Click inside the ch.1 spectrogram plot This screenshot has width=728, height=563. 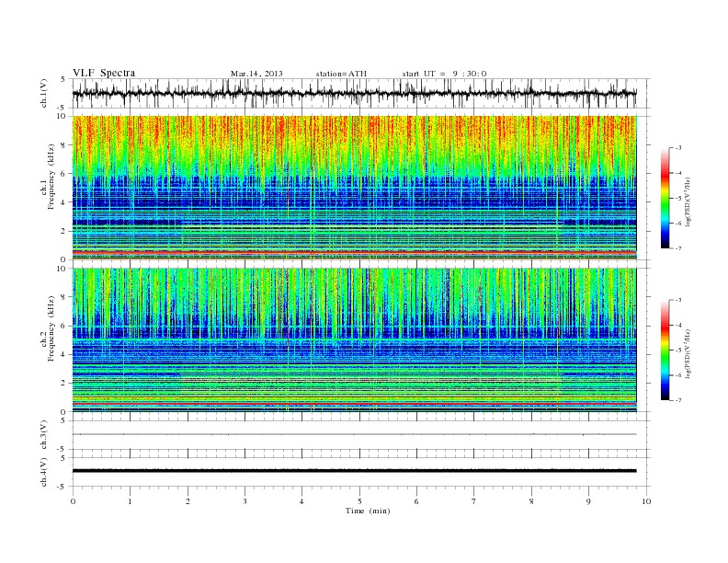pyautogui.click(x=354, y=188)
